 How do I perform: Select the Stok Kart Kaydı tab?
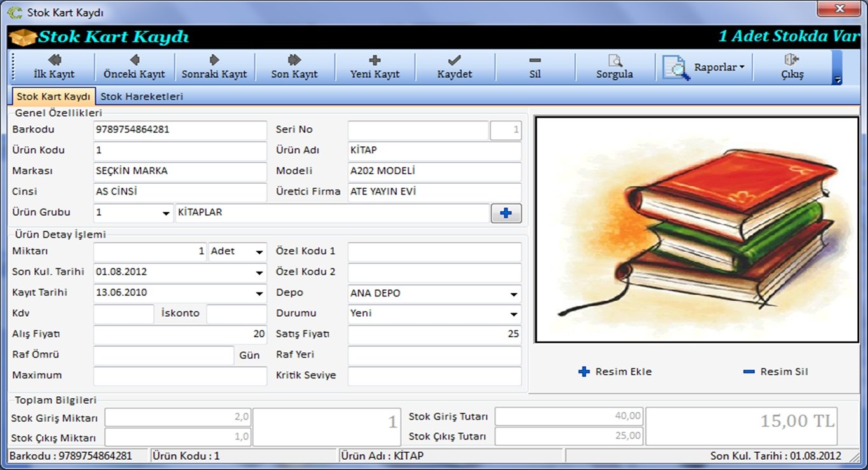coord(53,97)
